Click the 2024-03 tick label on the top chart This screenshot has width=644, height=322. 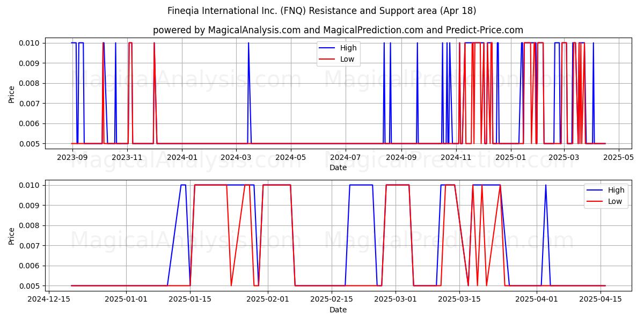(236, 157)
